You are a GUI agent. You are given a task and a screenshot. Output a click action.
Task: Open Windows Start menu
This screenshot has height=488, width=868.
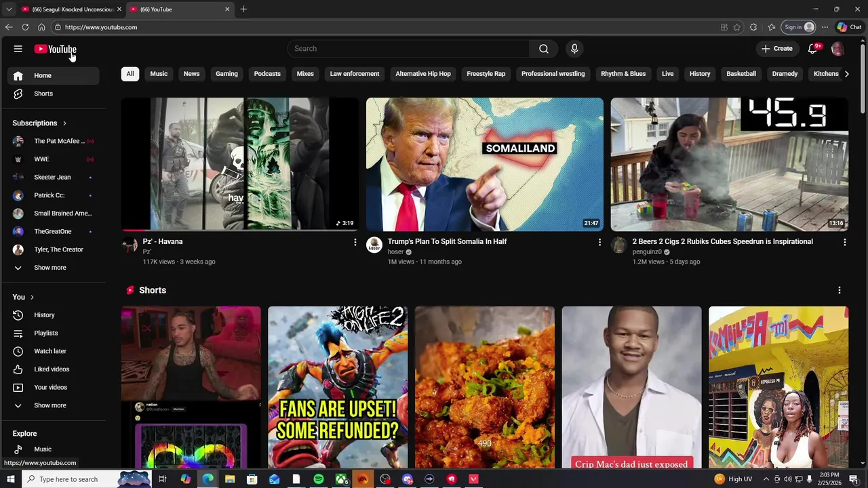[10, 479]
